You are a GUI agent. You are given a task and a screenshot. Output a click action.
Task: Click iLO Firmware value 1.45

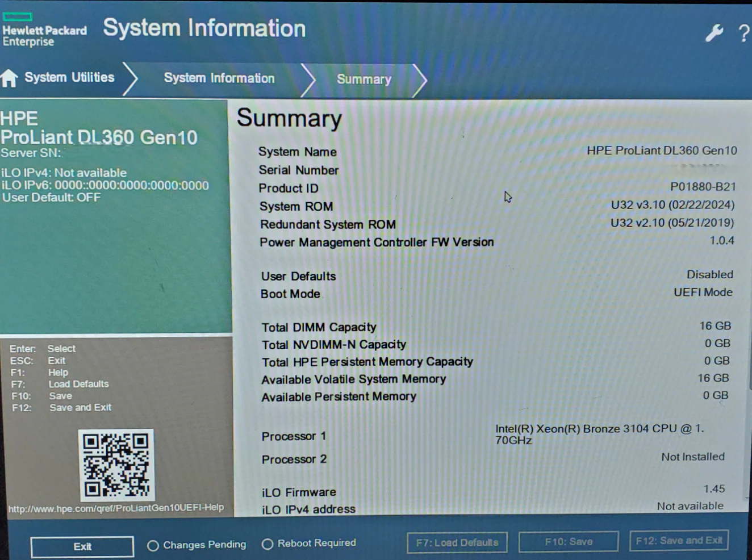[714, 488]
